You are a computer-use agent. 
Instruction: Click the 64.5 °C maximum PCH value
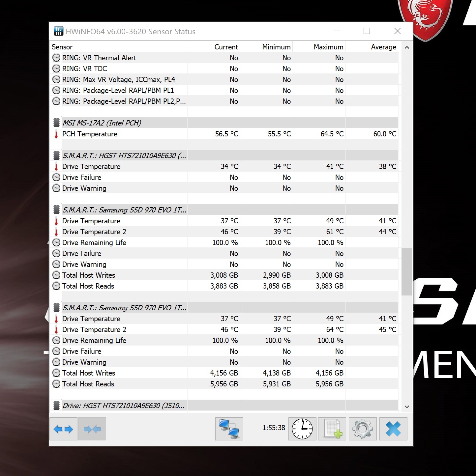[x=332, y=134]
